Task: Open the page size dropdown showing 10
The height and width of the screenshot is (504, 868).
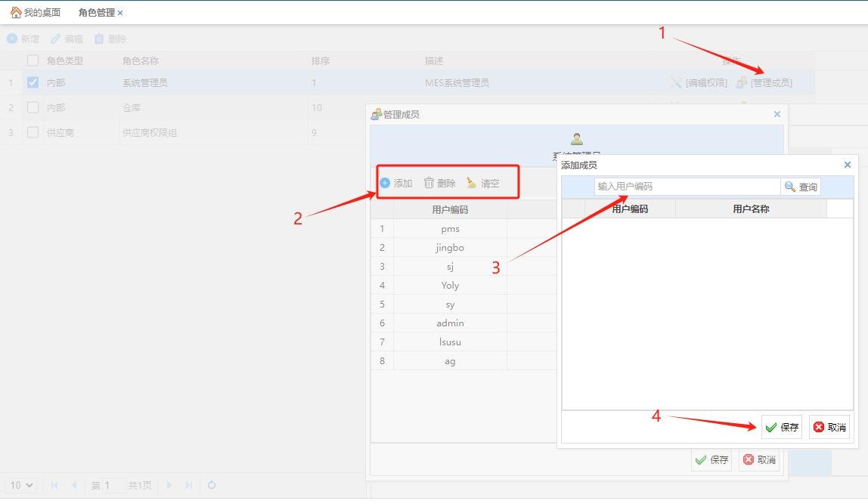Action: [x=20, y=485]
